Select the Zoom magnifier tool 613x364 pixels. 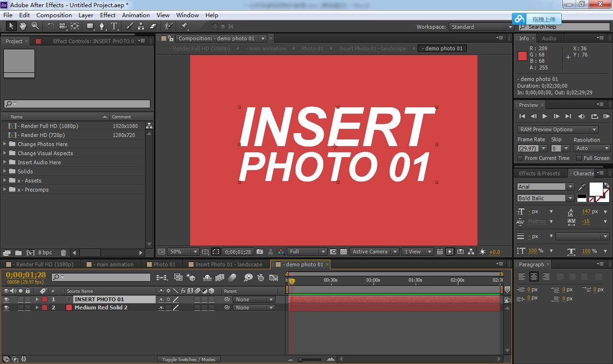coord(35,26)
